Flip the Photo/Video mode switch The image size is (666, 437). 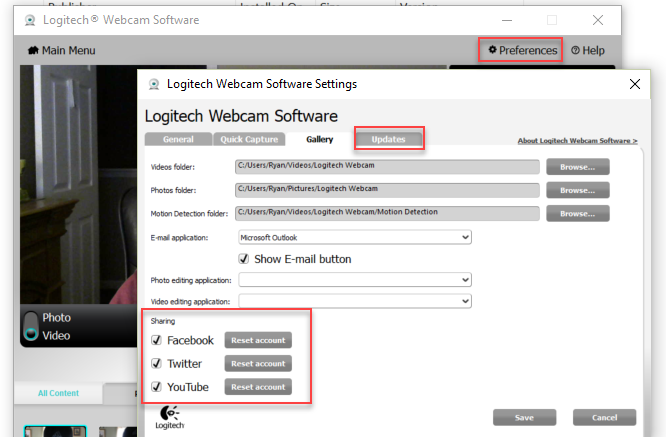click(31, 326)
